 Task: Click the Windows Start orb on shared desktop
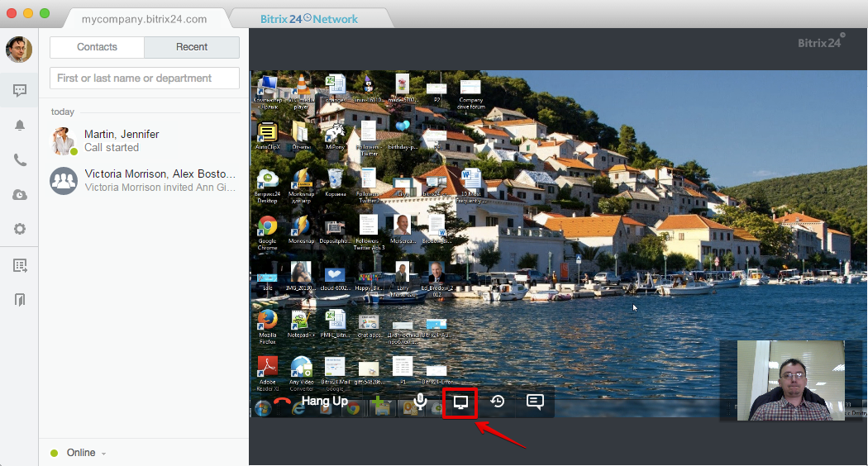(263, 408)
